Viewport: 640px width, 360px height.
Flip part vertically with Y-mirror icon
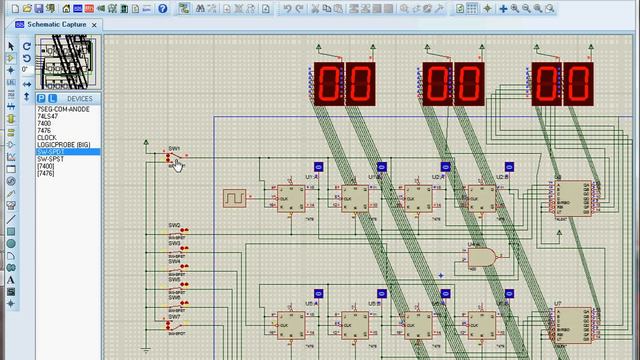coord(27,97)
